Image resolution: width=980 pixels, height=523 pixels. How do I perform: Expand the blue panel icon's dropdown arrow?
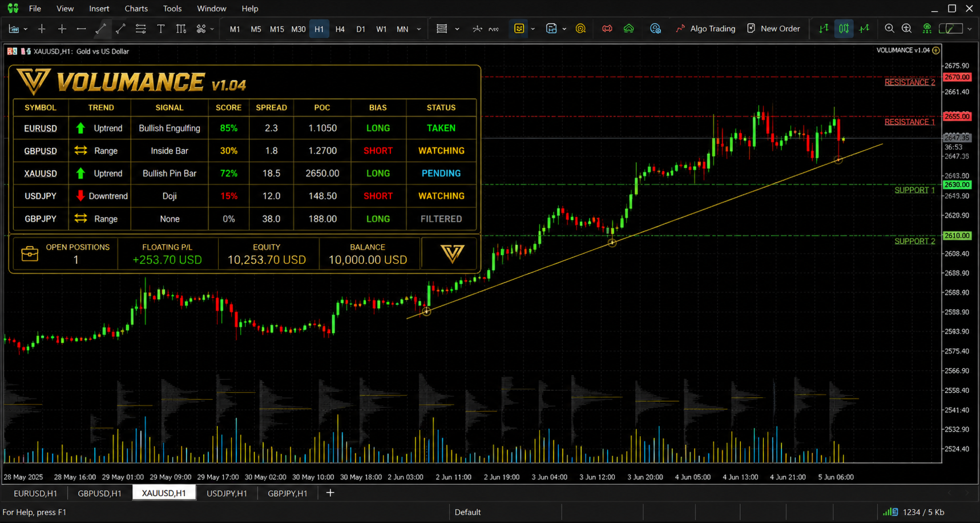point(564,29)
